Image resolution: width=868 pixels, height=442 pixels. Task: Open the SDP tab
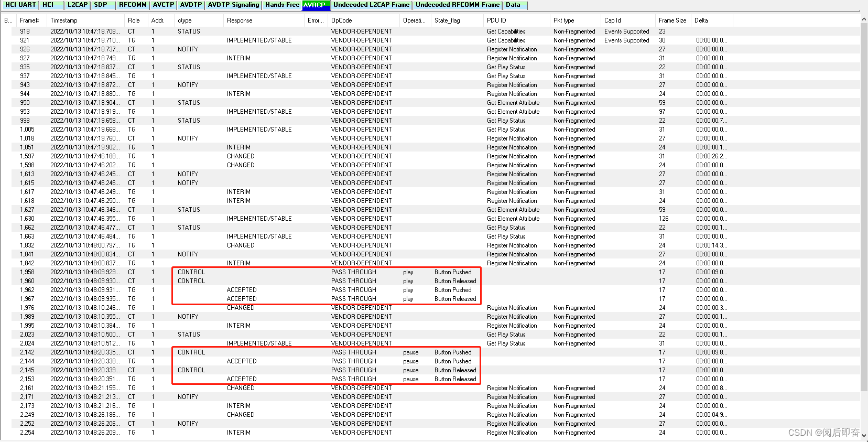tap(102, 5)
